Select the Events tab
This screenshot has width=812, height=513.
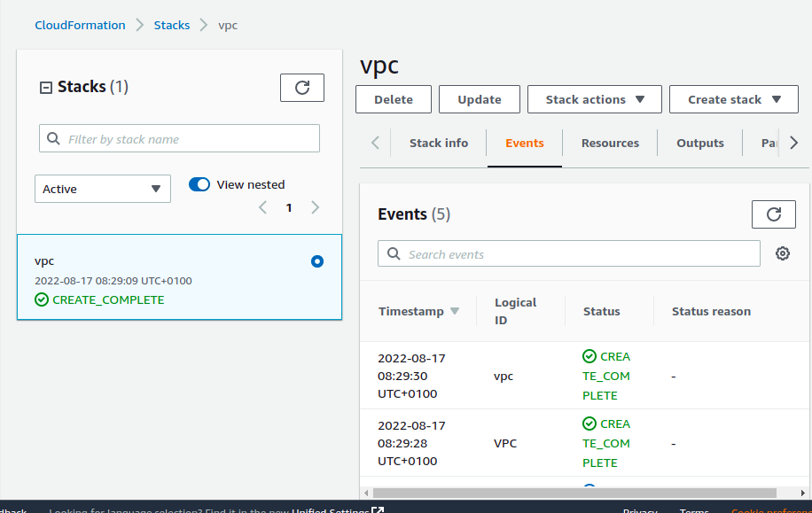pos(524,143)
